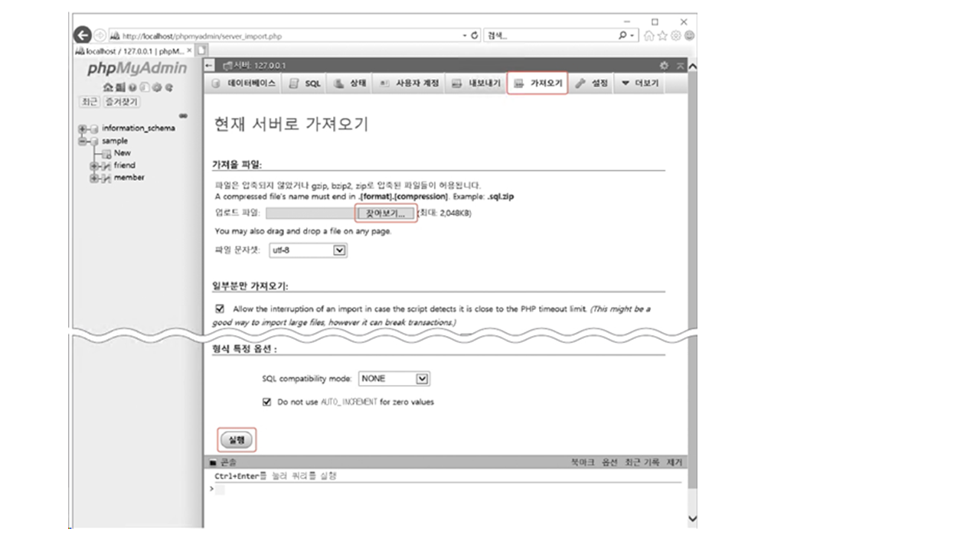
Task: Expand the information_schema database node
Action: 81,129
